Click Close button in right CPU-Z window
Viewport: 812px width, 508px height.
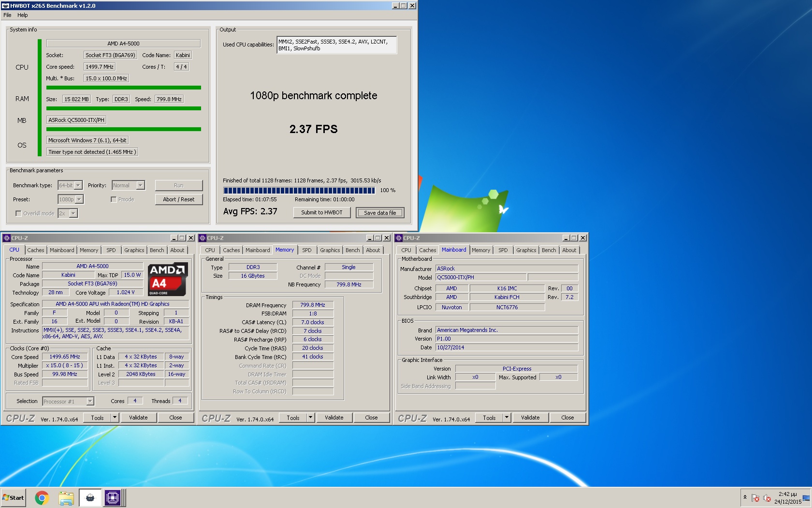click(567, 418)
